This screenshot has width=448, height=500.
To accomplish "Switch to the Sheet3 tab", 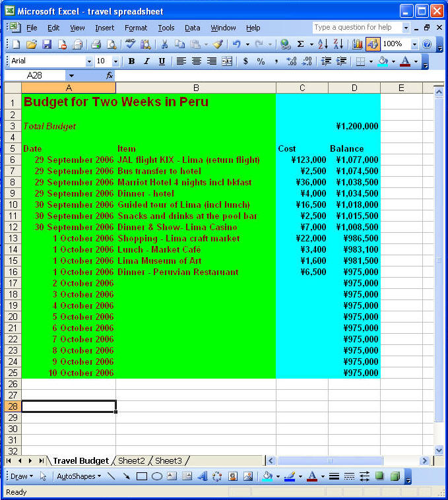I will pos(168,461).
